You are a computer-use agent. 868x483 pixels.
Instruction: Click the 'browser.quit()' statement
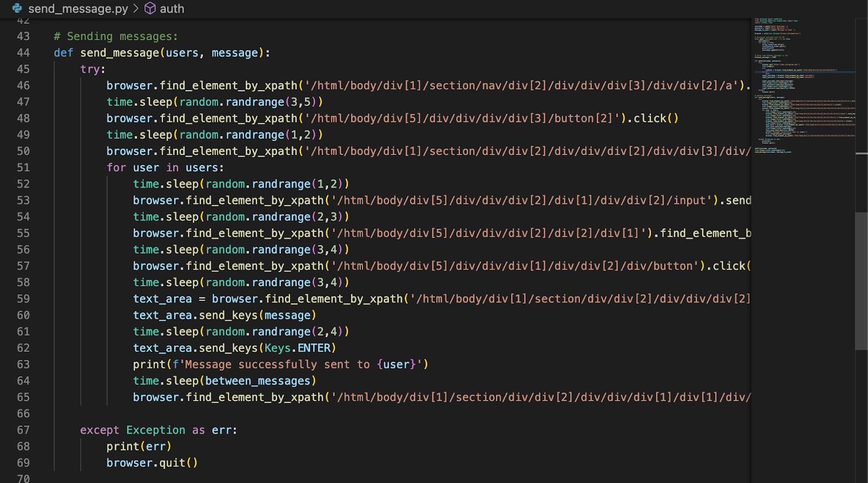pos(152,462)
